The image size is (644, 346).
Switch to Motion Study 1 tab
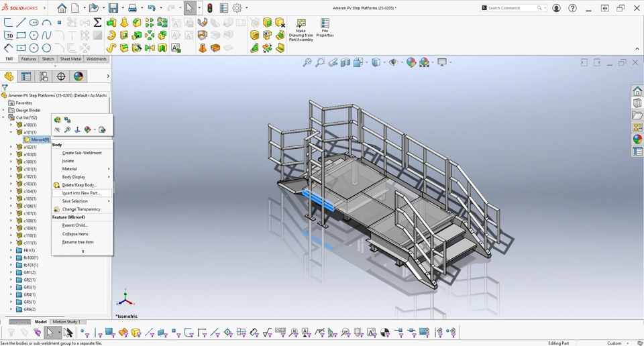(x=66, y=322)
